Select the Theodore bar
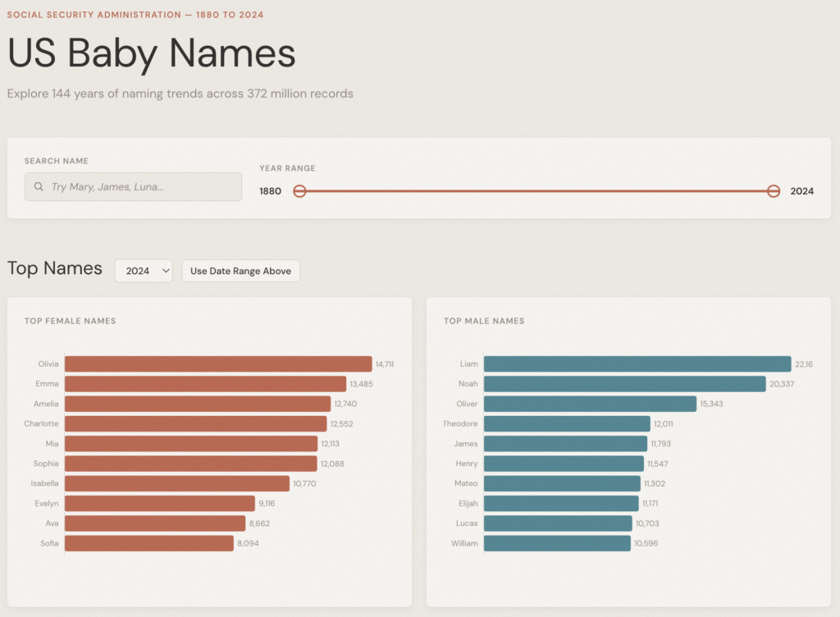The height and width of the screenshot is (617, 840). pyautogui.click(x=567, y=423)
